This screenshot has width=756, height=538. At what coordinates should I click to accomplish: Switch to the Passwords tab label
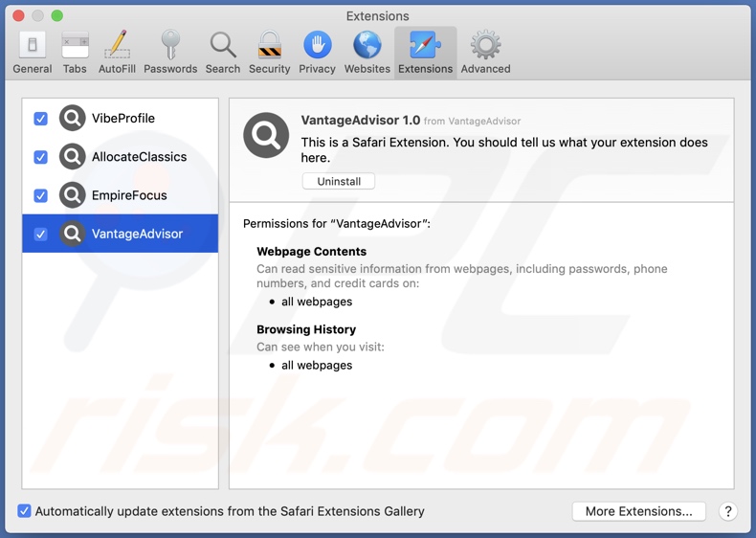(x=170, y=69)
